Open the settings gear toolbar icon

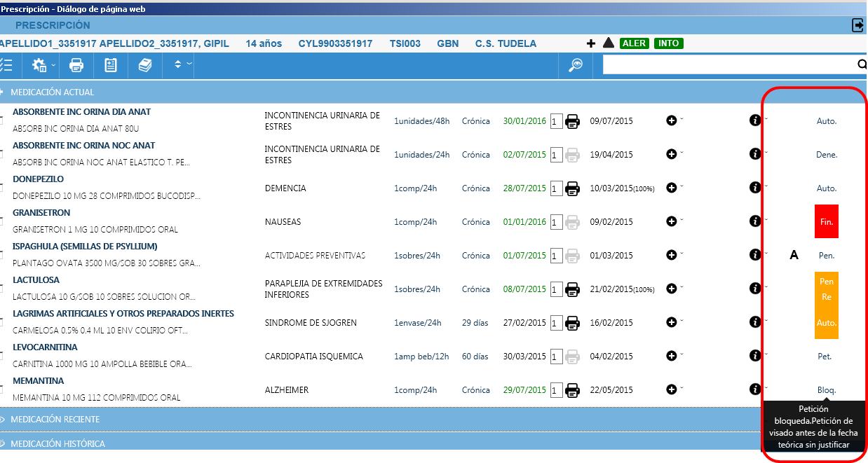coord(39,65)
